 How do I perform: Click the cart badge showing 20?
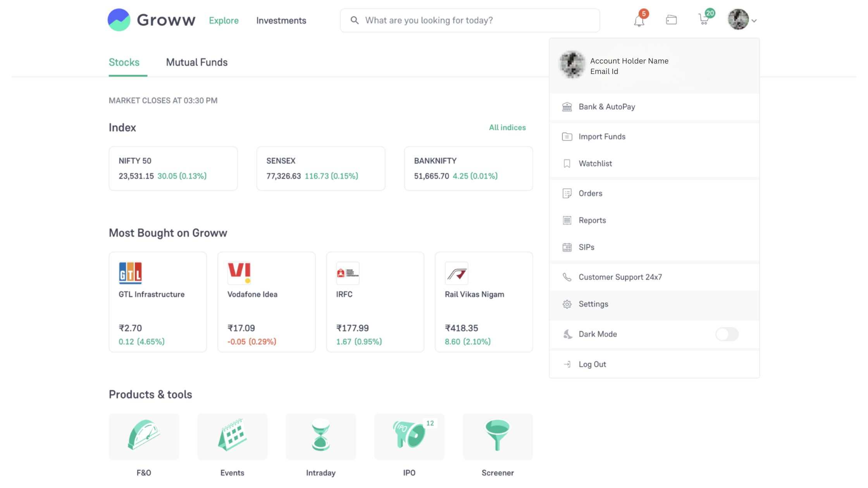710,13
